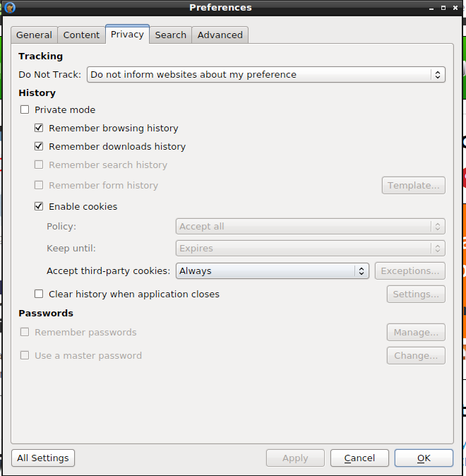Toggle Remember form history checkbox

coord(39,185)
